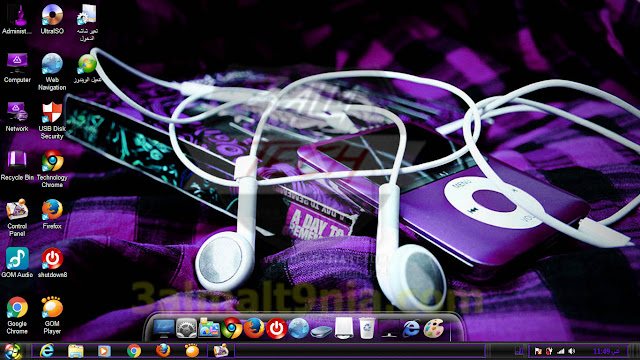Open the Computer desktop shortcut
The height and width of the screenshot is (360, 640).
(17, 68)
